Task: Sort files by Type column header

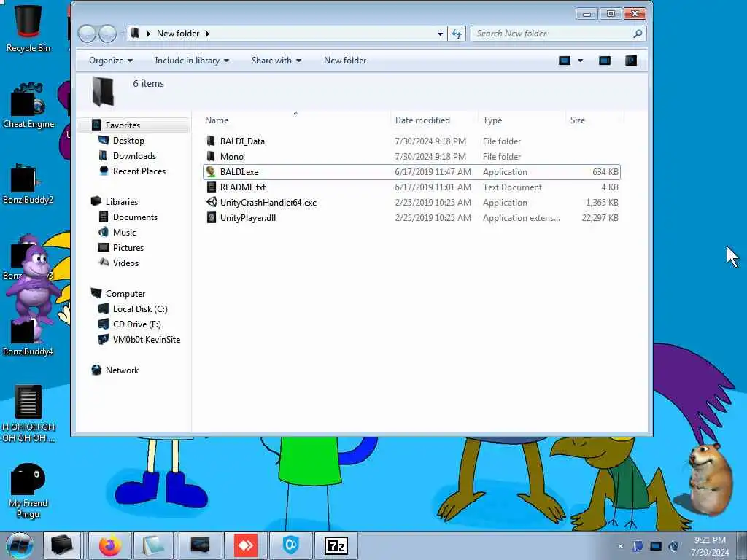Action: (x=492, y=120)
